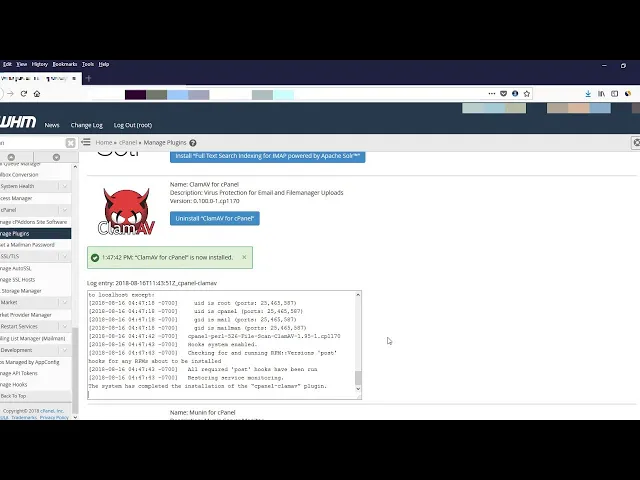Go to Home in breadcrumb
Image resolution: width=640 pixels, height=480 pixels.
tap(104, 142)
